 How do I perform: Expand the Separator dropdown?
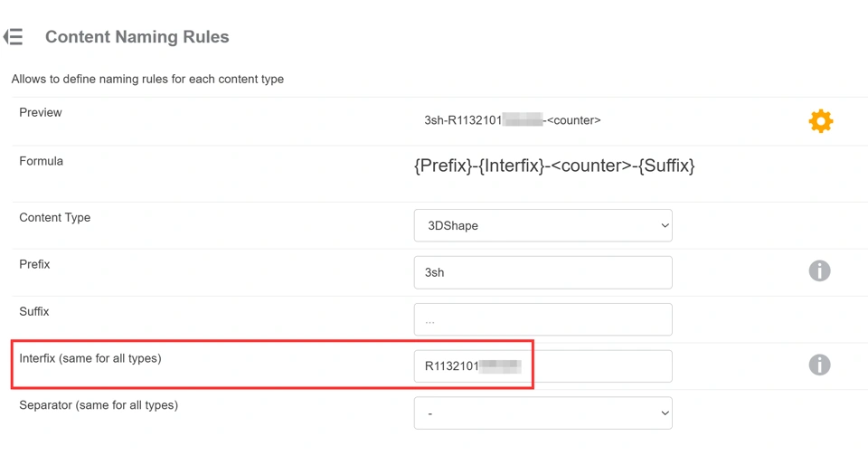542,413
